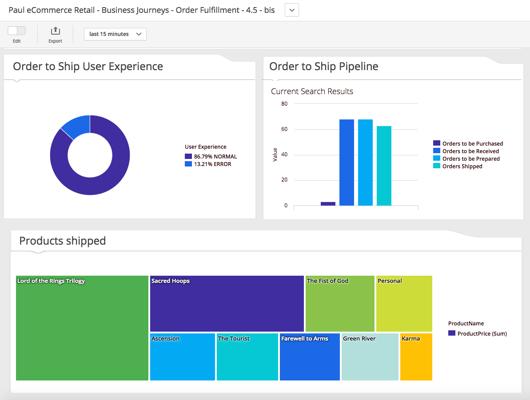
Task: Click the Orders to be Received legend swatch
Action: (437, 151)
